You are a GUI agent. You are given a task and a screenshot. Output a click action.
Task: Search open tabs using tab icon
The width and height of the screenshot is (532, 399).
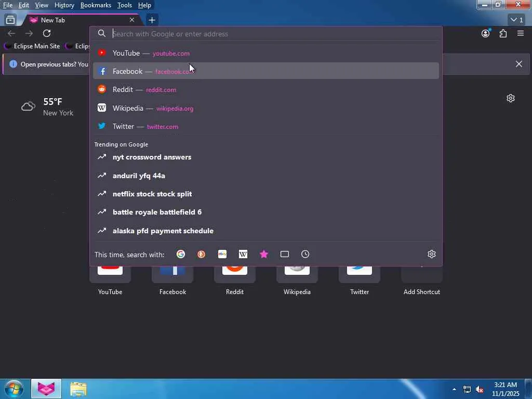[x=285, y=254]
